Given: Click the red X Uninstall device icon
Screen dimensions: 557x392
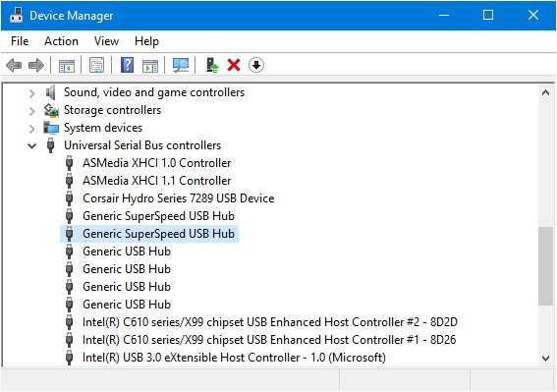Looking at the screenshot, I should (234, 66).
